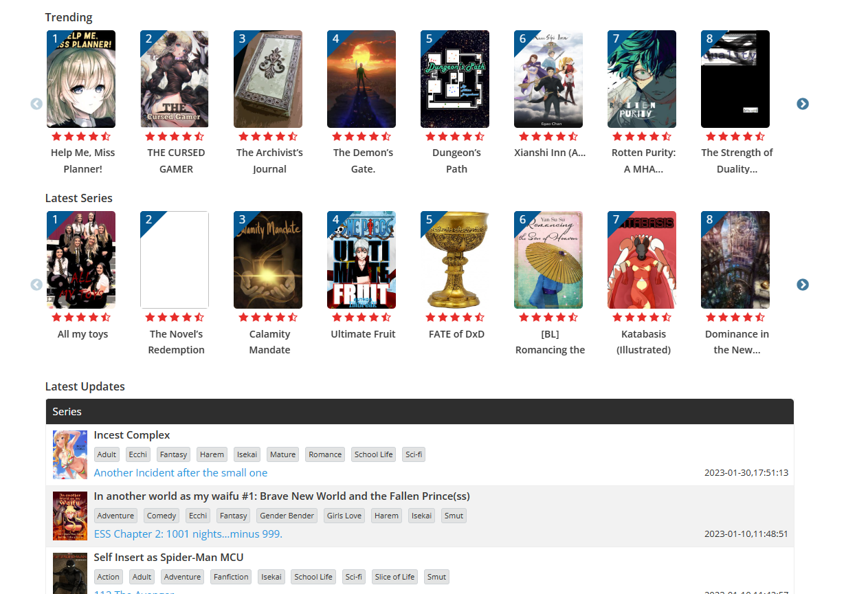Select the Gender Bender genre tag
Viewport: 868px width, 594px height.
pos(287,516)
